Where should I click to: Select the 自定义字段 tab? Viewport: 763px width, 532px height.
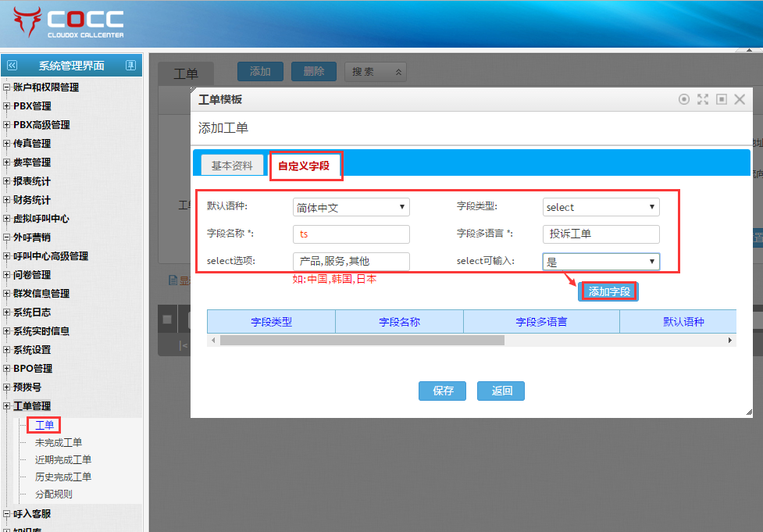pyautogui.click(x=305, y=166)
